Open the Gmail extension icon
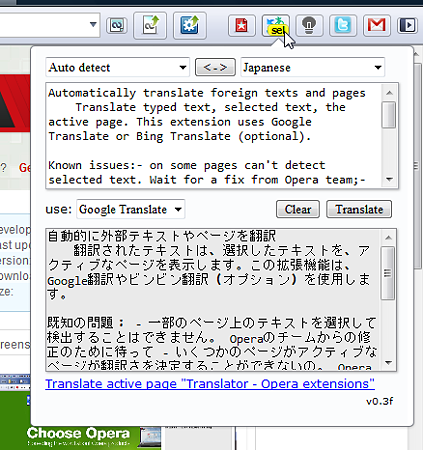The image size is (423, 450). [377, 25]
